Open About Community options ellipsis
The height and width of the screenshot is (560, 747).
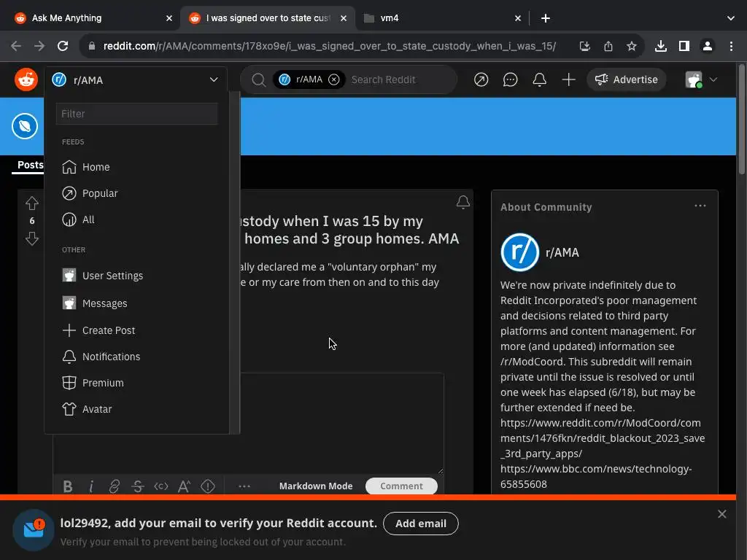(x=700, y=206)
